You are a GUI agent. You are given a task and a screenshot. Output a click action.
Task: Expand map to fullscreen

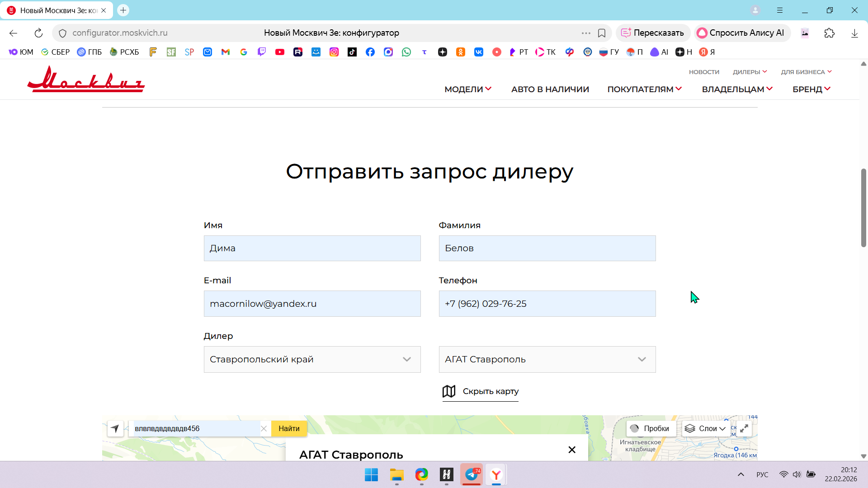[x=744, y=428]
